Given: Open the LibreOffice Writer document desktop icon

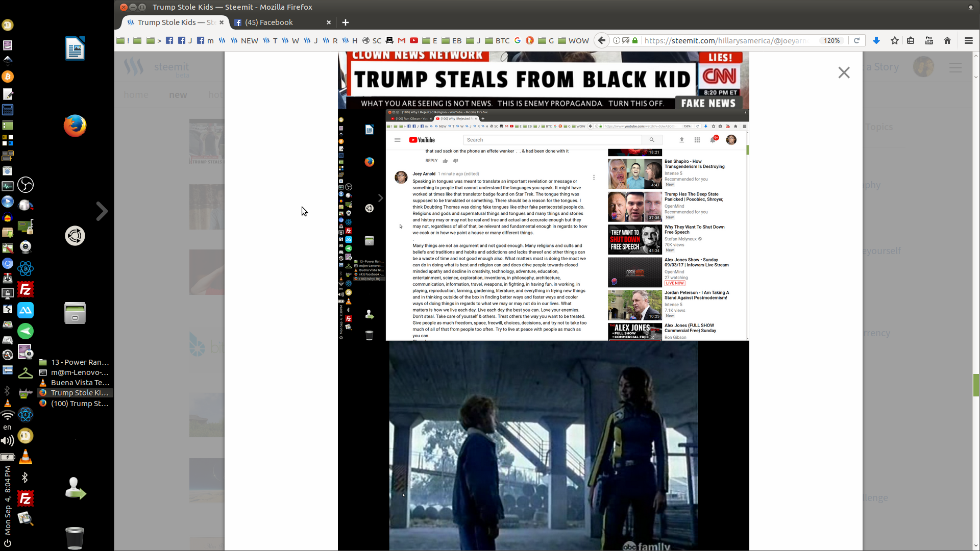Looking at the screenshot, I should click(75, 48).
